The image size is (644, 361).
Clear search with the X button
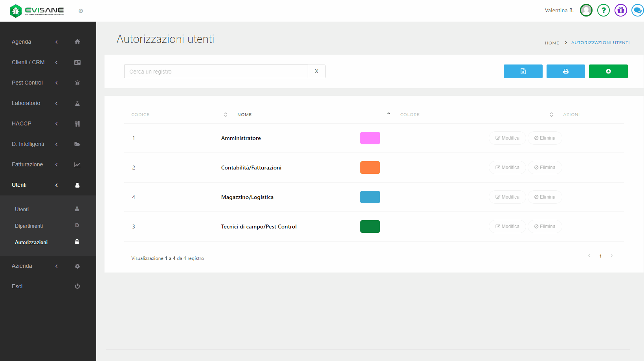coord(316,71)
